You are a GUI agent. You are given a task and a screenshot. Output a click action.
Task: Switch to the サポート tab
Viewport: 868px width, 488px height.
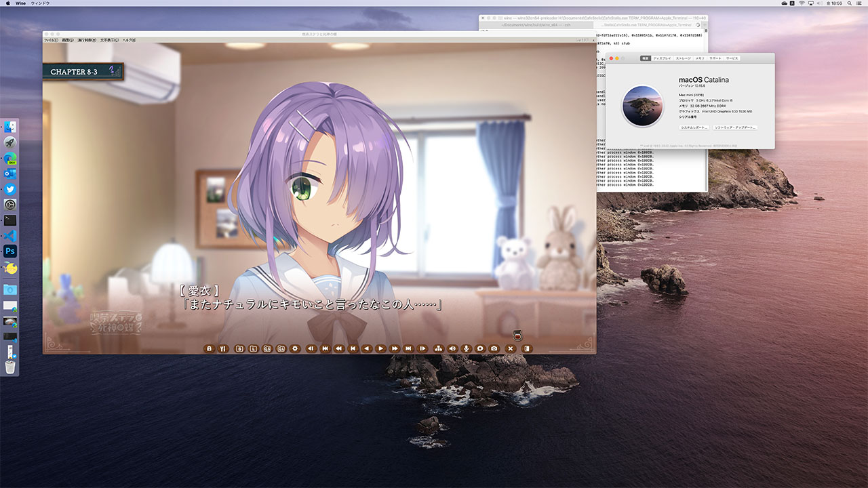(716, 58)
